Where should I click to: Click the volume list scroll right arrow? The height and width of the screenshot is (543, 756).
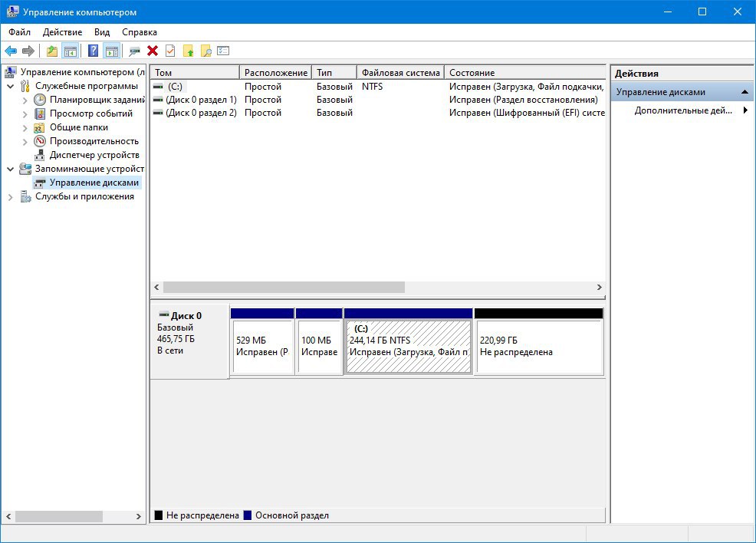coord(600,287)
